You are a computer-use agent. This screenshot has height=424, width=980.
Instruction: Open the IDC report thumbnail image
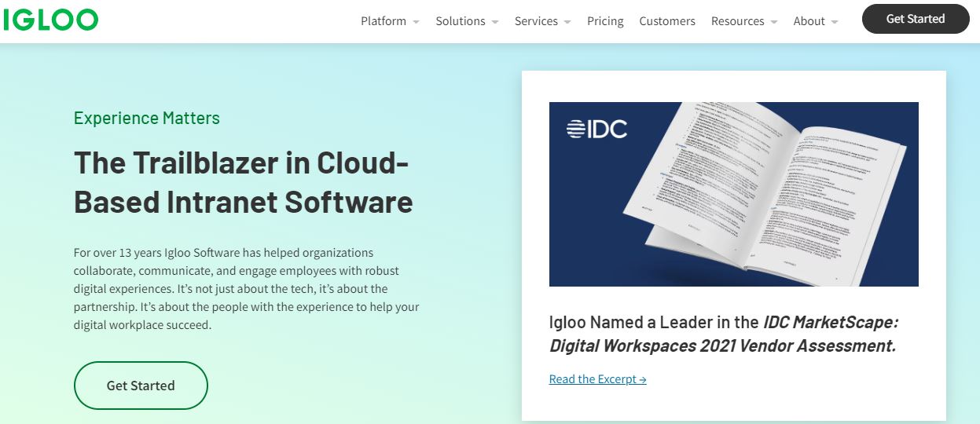pyautogui.click(x=734, y=194)
